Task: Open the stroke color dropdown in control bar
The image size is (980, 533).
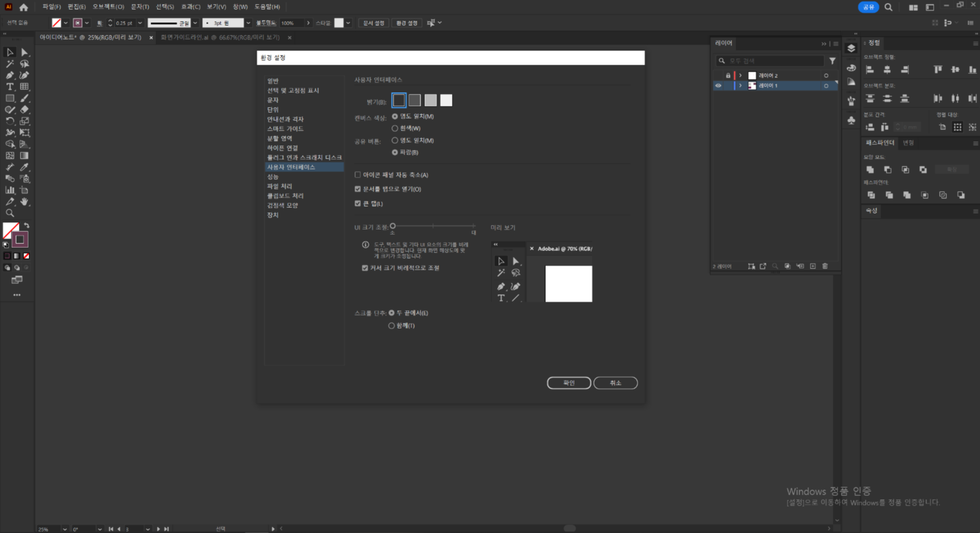Action: pos(87,23)
